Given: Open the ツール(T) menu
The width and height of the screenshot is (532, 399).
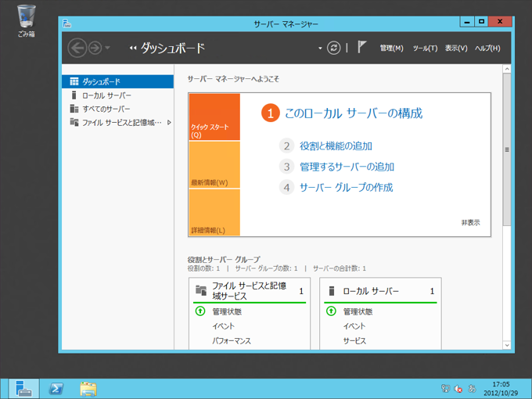Looking at the screenshot, I should [425, 49].
